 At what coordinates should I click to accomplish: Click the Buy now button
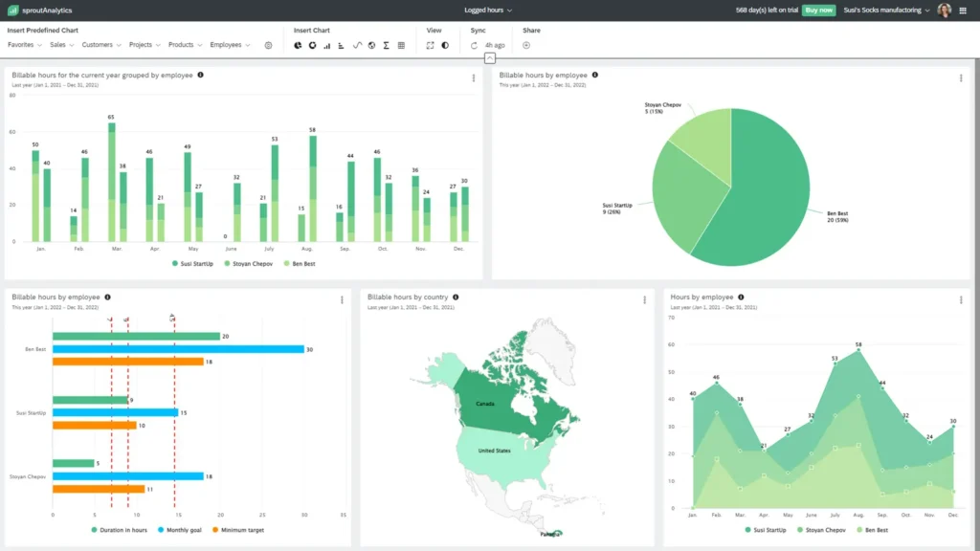click(818, 9)
